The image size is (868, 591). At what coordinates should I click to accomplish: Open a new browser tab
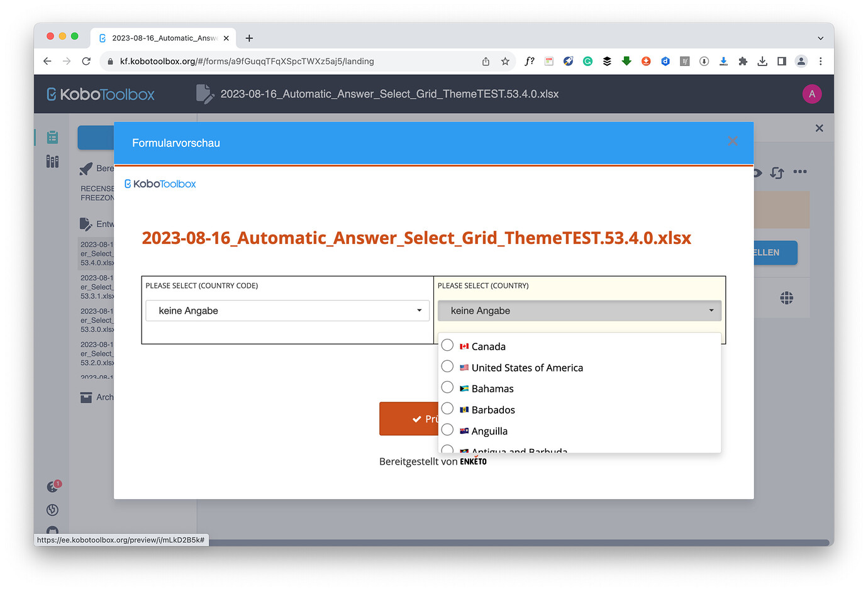click(249, 38)
